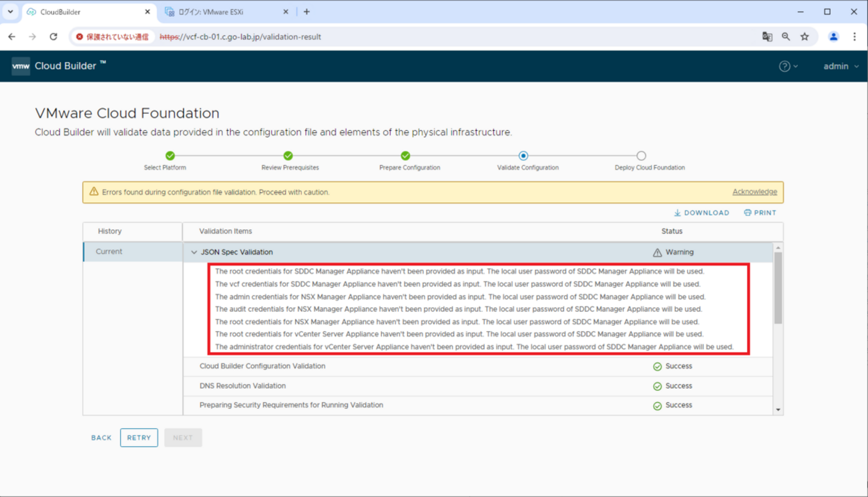Print the validation results
Viewport: 868px width, 497px height.
[760, 213]
